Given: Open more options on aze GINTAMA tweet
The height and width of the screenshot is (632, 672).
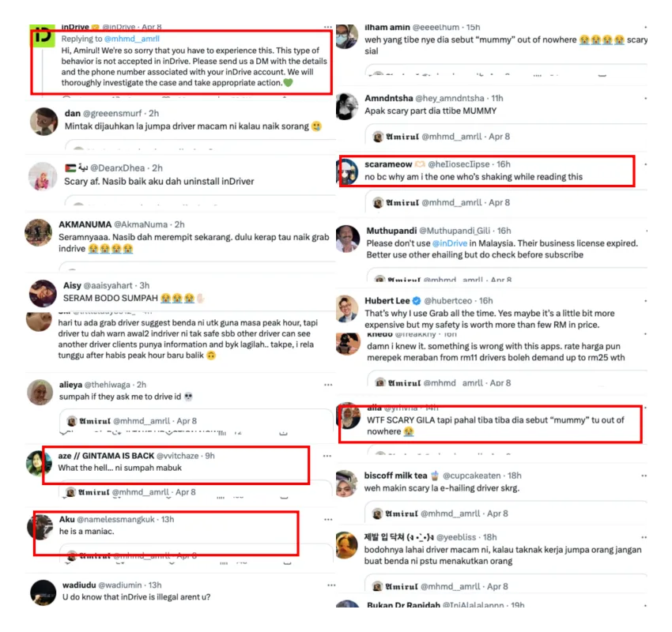Looking at the screenshot, I should [327, 456].
